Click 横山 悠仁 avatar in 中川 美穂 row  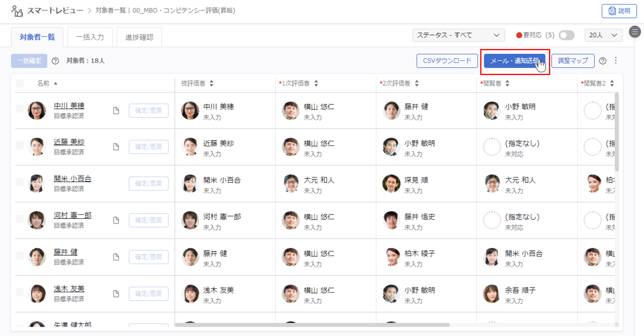(x=291, y=111)
